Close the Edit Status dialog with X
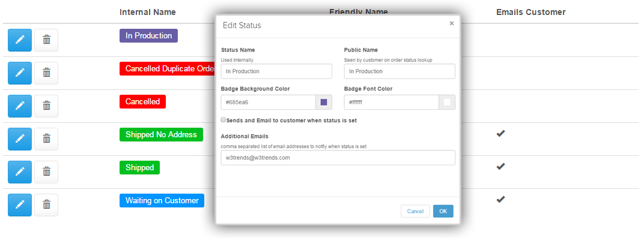 click(451, 24)
